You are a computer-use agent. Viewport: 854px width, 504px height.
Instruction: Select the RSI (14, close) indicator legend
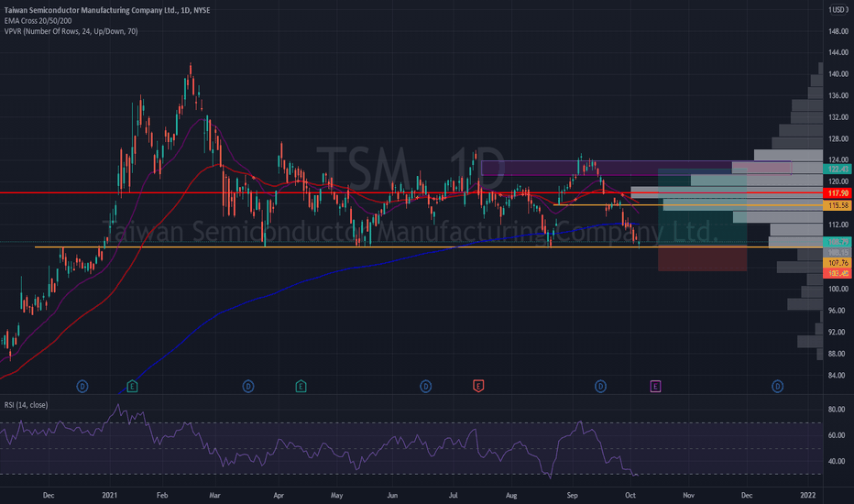26,405
